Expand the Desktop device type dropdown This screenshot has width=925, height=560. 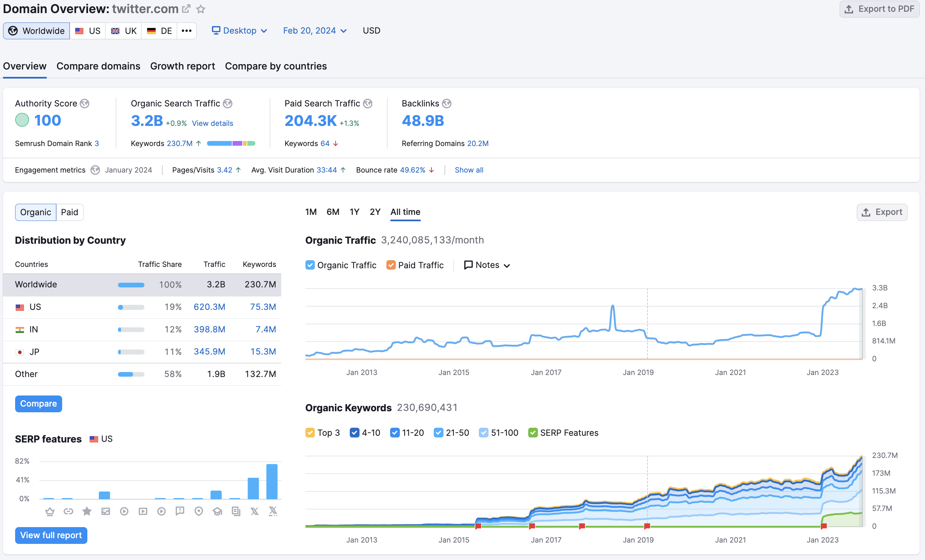coord(240,30)
